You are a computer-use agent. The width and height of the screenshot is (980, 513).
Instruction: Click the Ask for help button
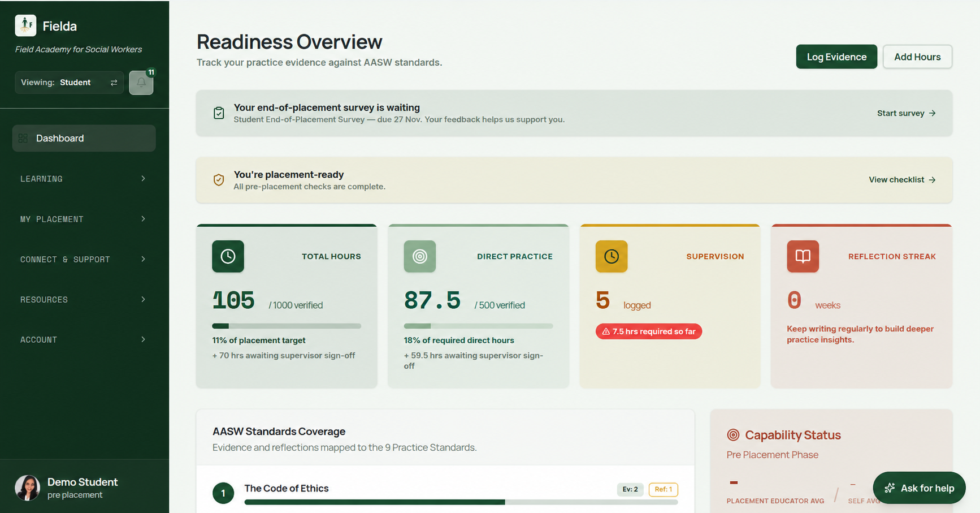pyautogui.click(x=920, y=488)
